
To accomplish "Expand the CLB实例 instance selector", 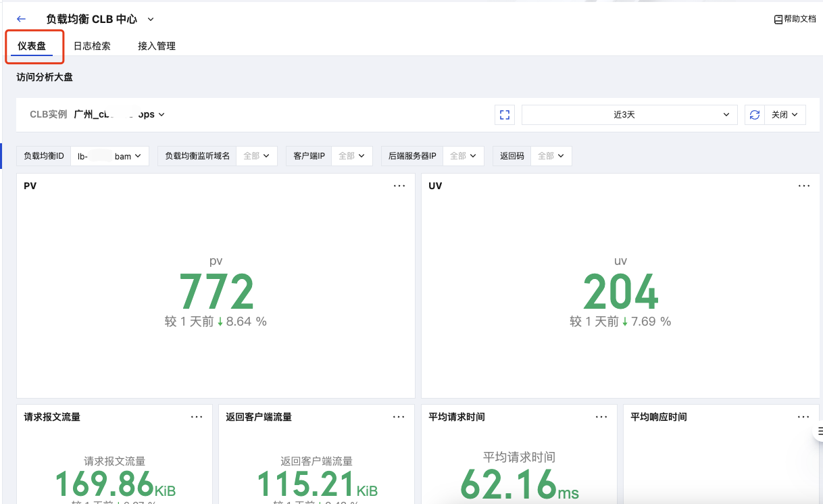I will pos(120,115).
